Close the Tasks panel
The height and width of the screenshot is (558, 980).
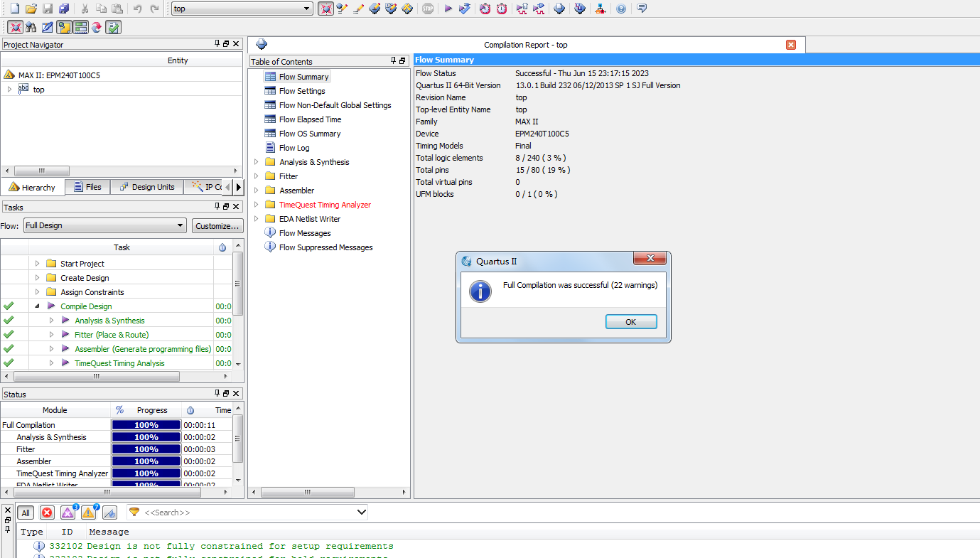[x=236, y=207]
